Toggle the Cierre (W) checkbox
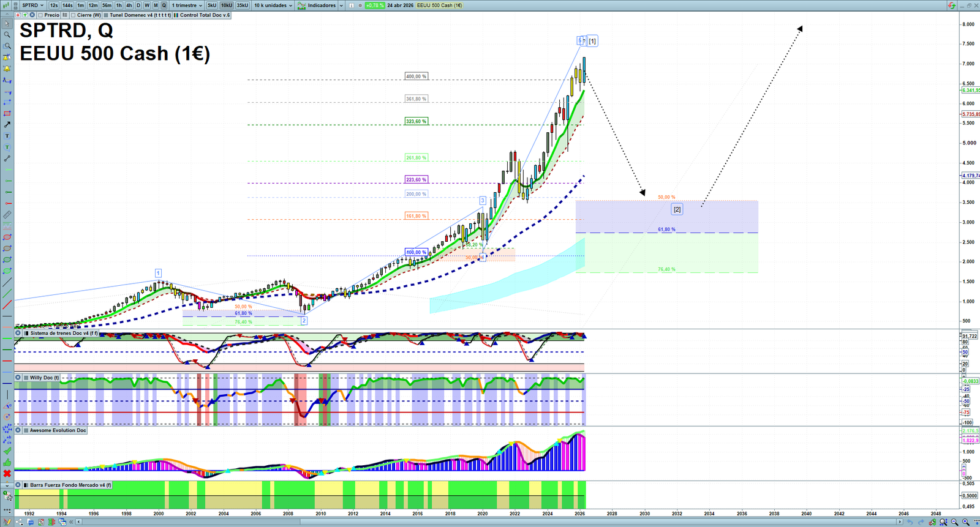Image resolution: width=980 pixels, height=527 pixels. point(73,15)
